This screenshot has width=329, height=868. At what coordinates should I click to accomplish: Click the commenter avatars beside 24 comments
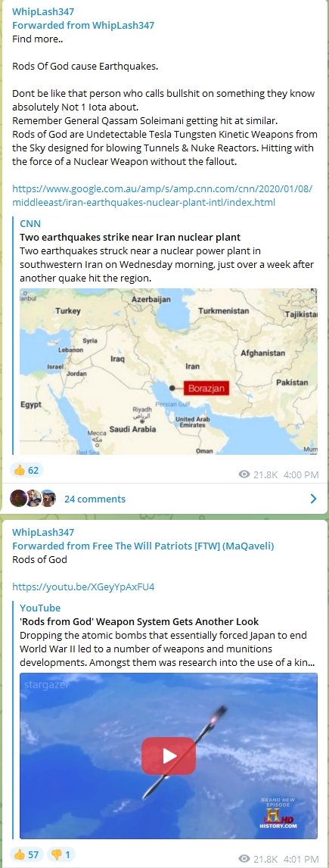coord(33,498)
